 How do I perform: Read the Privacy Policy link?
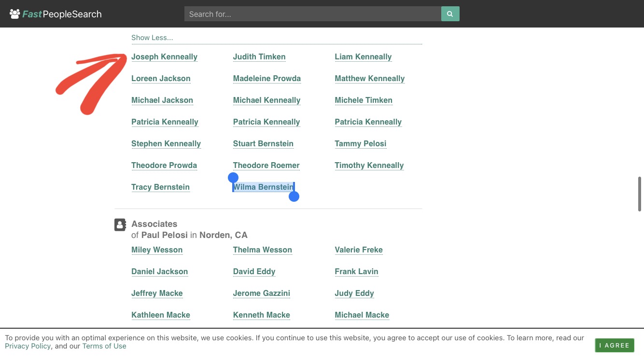(x=28, y=346)
